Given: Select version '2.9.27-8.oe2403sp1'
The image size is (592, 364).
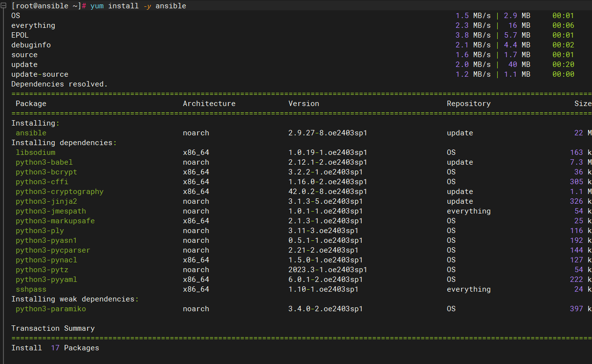Looking at the screenshot, I should point(328,133).
